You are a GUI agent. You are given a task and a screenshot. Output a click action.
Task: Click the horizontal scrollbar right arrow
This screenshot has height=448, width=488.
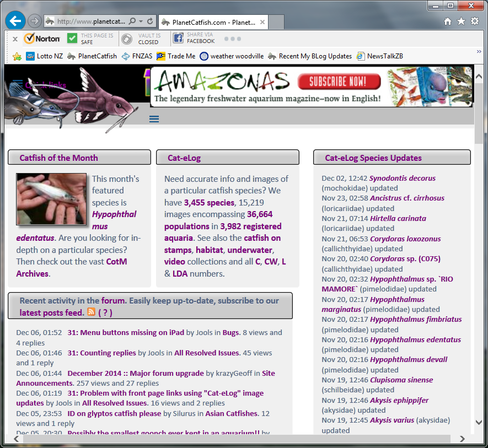point(462,439)
